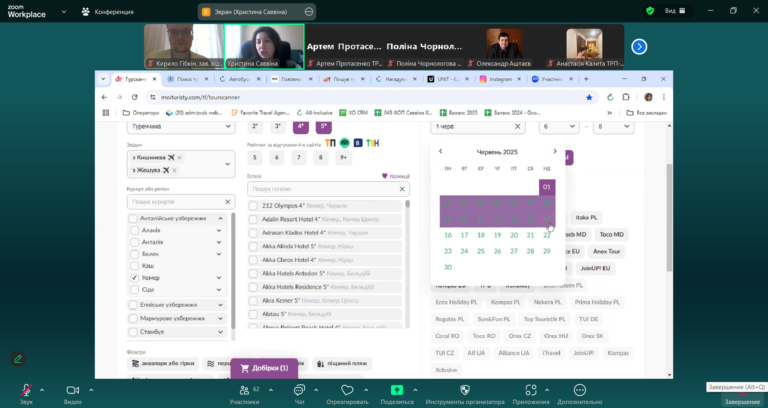Show next participants with the blue arrow
768x408 pixels.
pos(639,47)
